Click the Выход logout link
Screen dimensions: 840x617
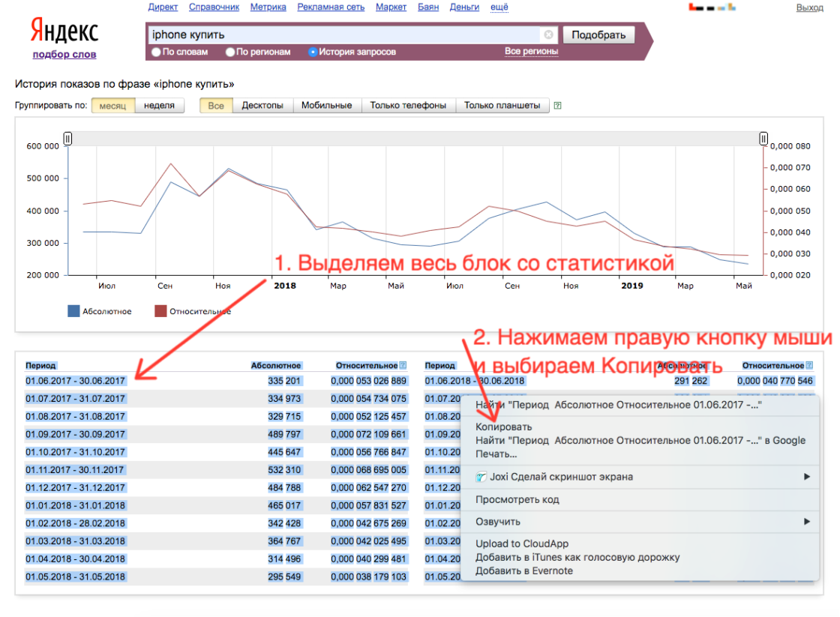(809, 7)
